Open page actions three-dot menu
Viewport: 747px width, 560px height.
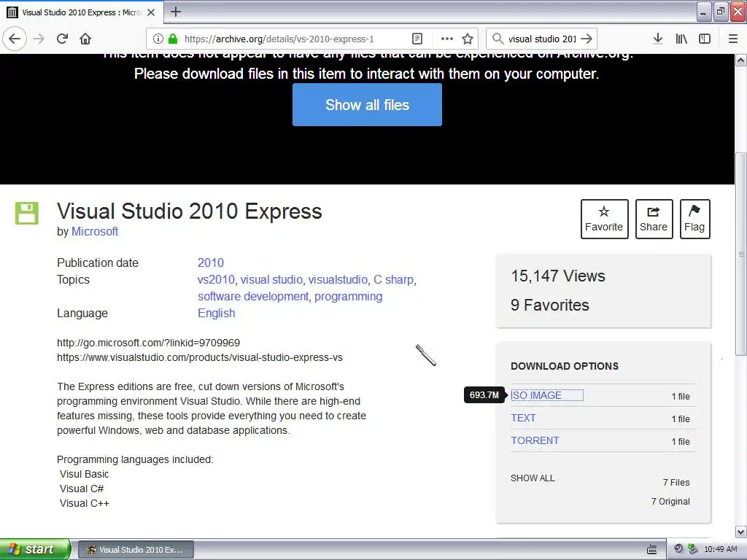point(447,39)
